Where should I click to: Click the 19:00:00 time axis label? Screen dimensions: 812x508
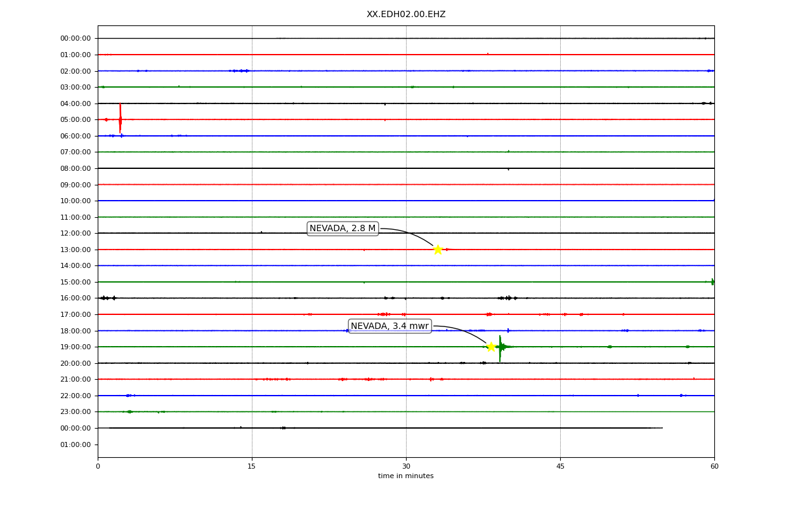(75, 347)
